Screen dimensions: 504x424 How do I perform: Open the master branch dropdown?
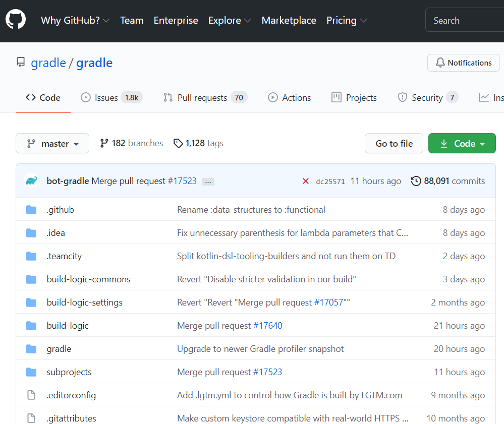(52, 143)
